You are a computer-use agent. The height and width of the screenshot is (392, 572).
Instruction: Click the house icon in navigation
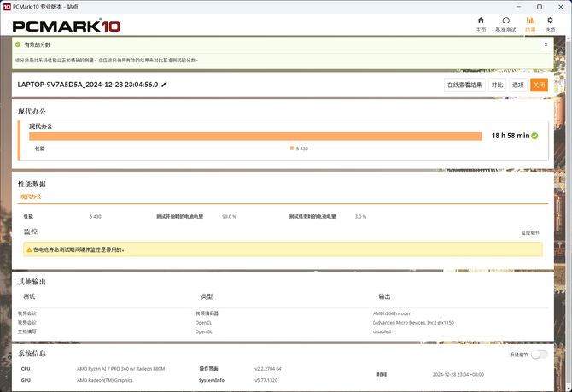[481, 20]
